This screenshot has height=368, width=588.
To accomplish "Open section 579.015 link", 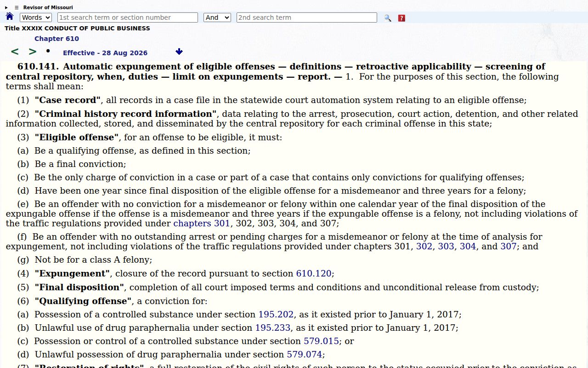I will tap(322, 341).
